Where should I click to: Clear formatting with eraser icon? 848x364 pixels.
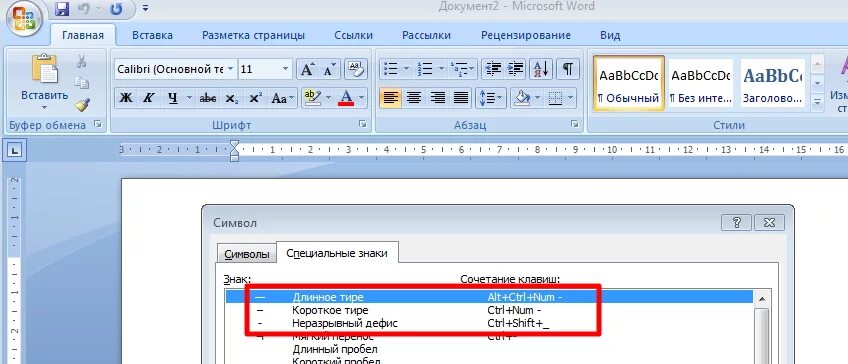coord(355,69)
